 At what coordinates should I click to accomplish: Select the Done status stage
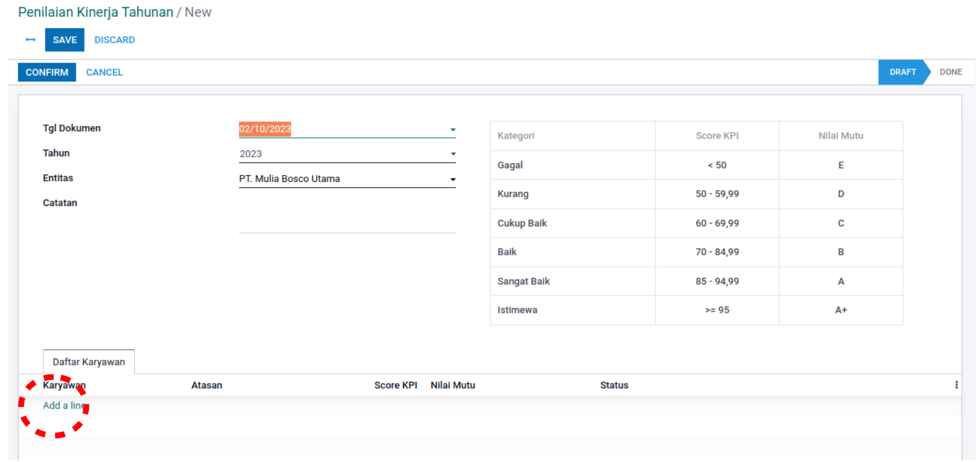tap(950, 72)
